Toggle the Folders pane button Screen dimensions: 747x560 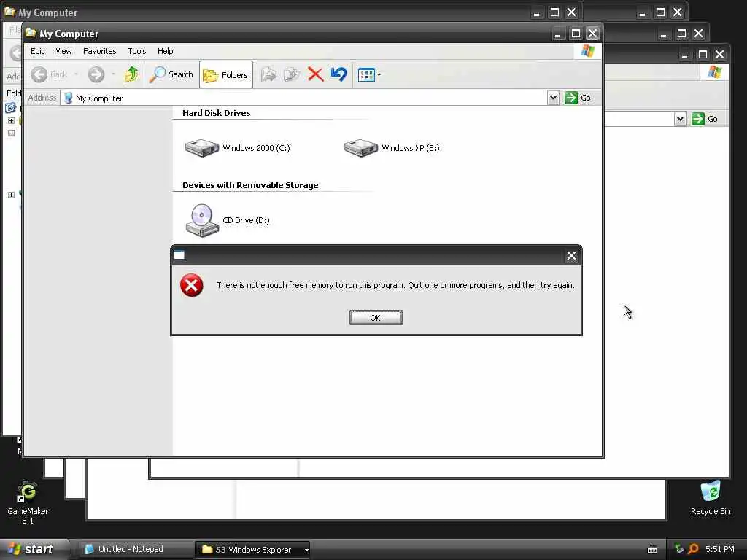[x=226, y=75]
